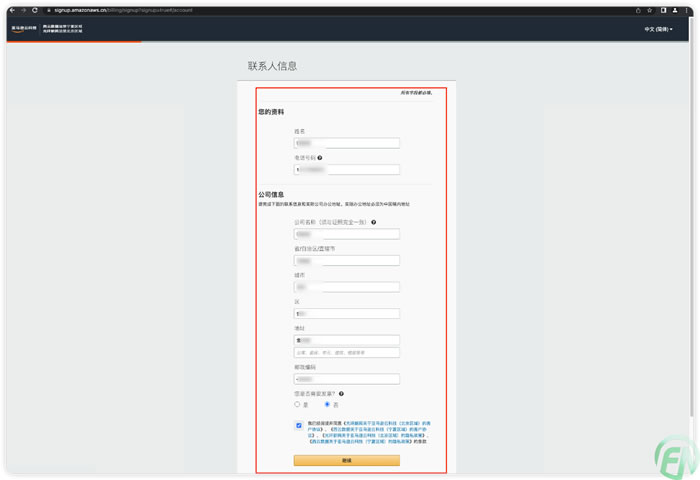Open the 中文 (简体) language dropdown

coord(658,29)
